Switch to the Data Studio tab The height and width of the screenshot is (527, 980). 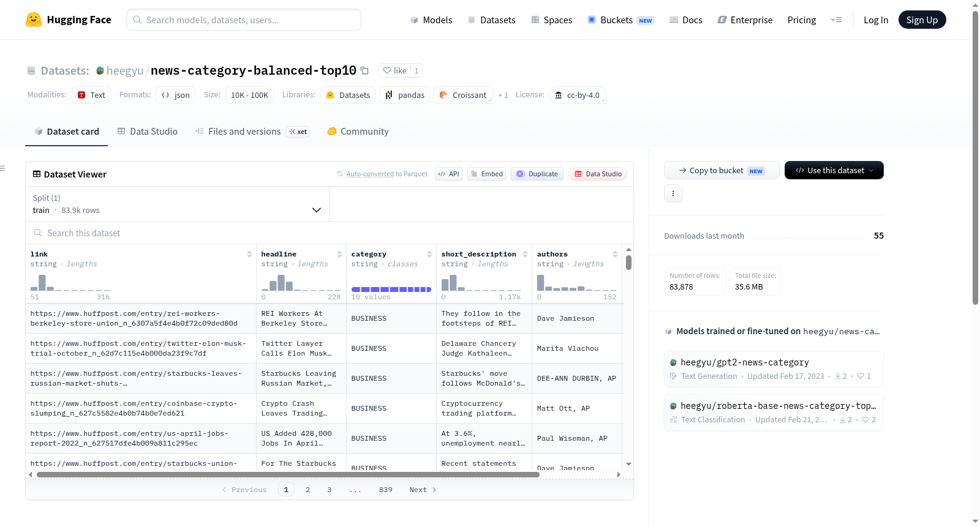tap(147, 132)
